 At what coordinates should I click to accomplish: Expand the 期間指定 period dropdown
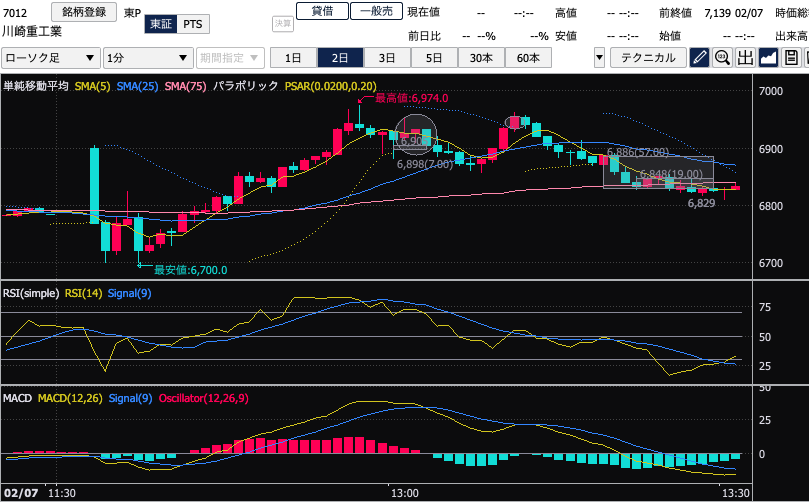230,58
